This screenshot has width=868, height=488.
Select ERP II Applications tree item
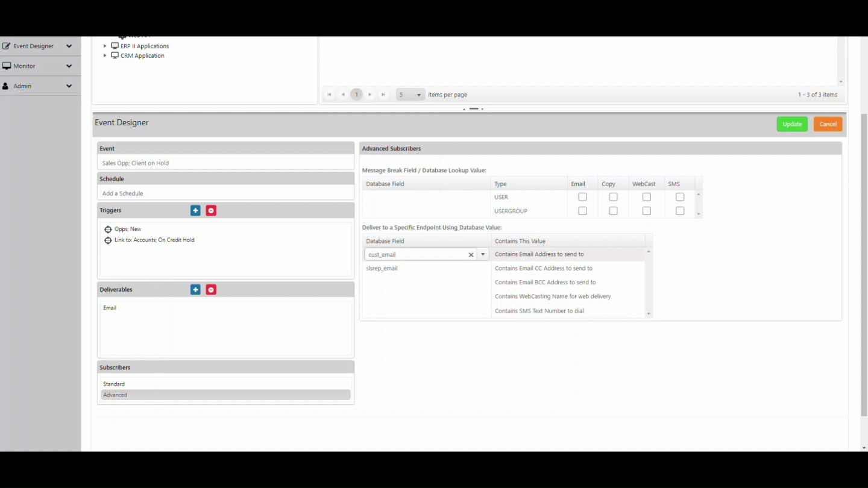tap(145, 46)
